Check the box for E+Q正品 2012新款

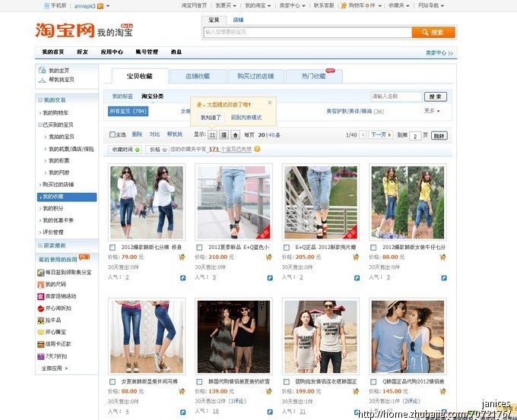click(x=286, y=247)
